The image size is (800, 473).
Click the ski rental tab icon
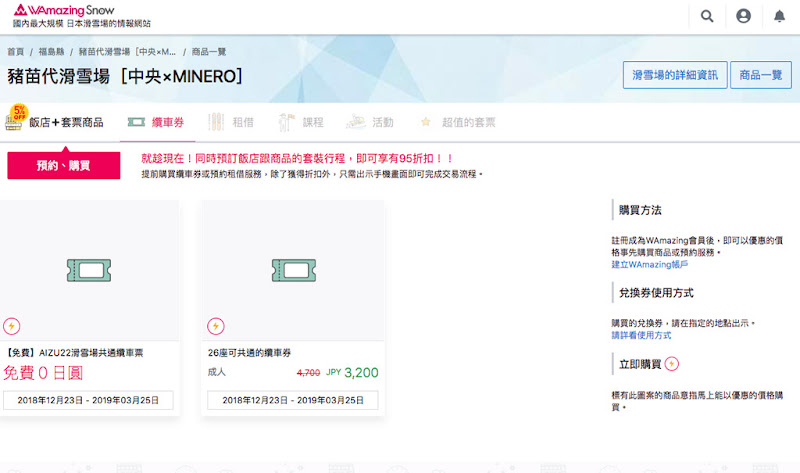[216, 122]
